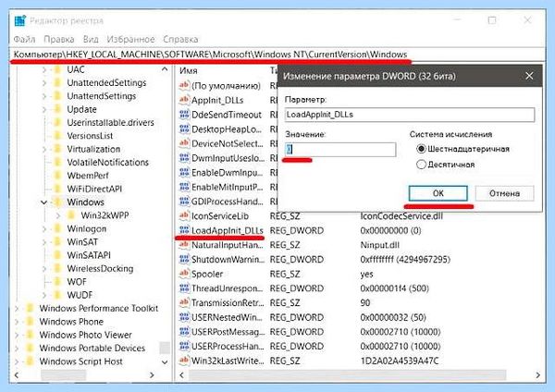The image size is (555, 392).
Task: Click the DwmInputUsesIo... DWORD icon
Action: pyautogui.click(x=184, y=158)
